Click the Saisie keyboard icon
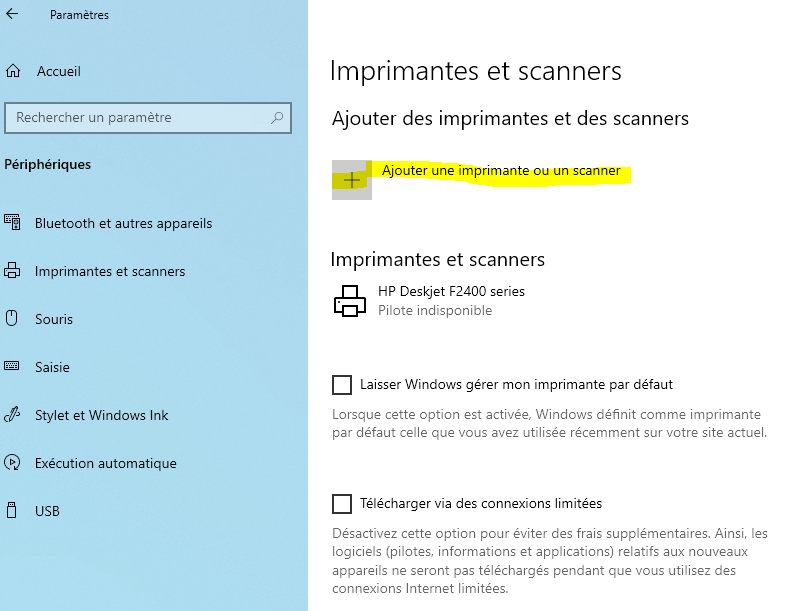 coord(12,367)
